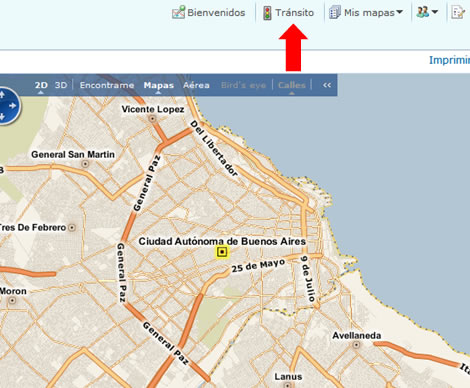
Task: Click the Vicente Lopez city marker
Action: [153, 118]
